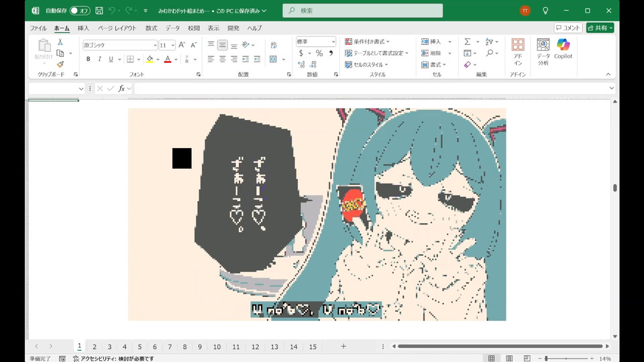
Task: Open the Insert ribbon tab
Action: point(83,28)
